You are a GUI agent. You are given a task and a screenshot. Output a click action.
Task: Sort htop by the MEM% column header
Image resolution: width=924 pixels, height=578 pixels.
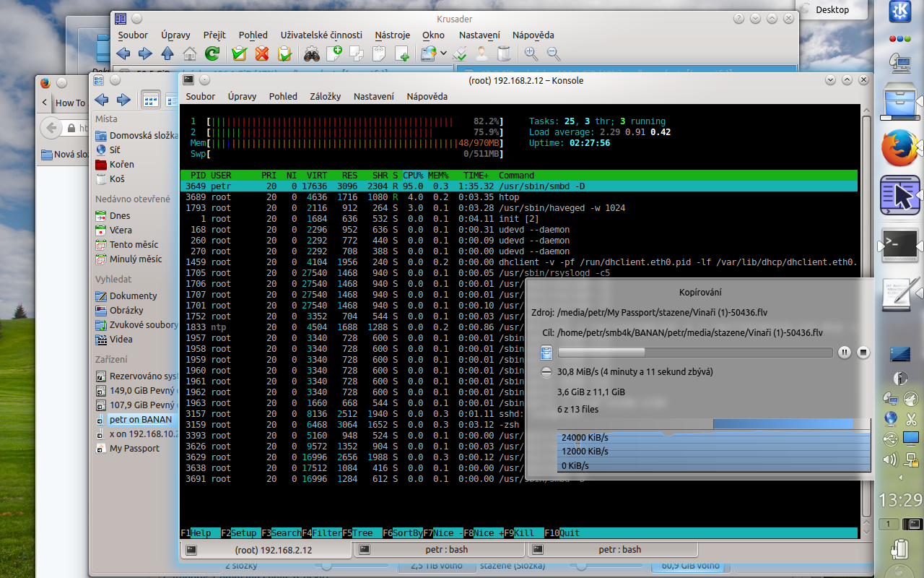click(438, 176)
